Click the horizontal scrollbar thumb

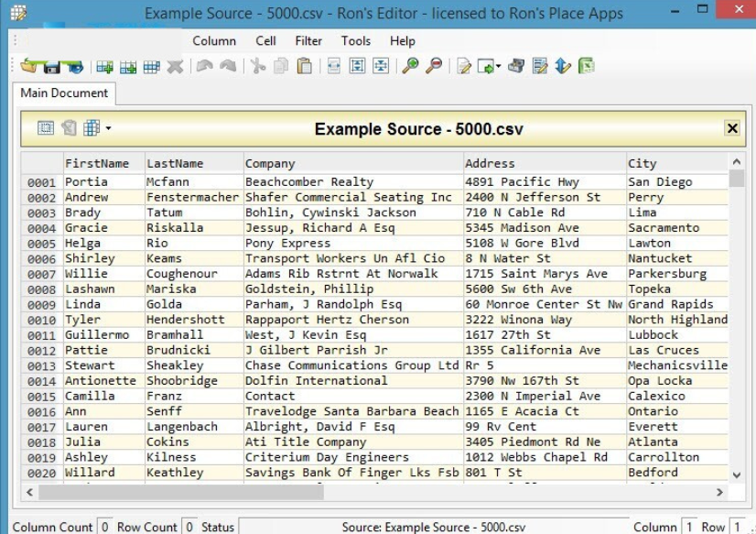(x=181, y=492)
